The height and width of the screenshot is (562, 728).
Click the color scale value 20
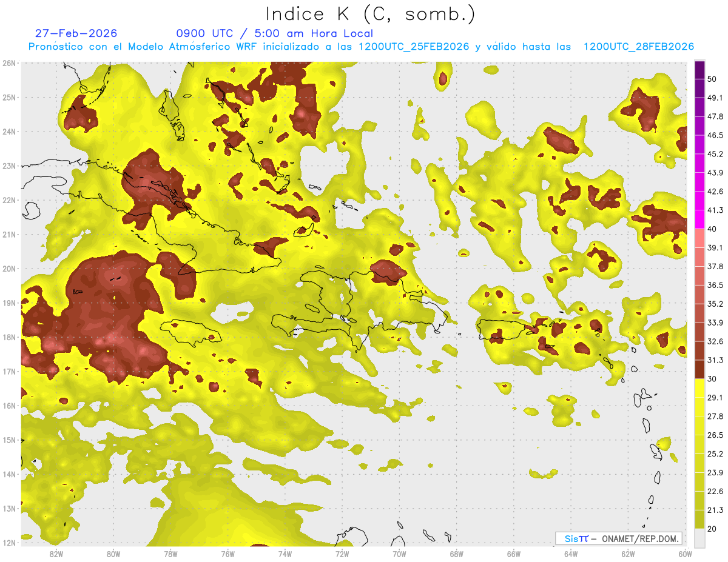click(x=712, y=529)
